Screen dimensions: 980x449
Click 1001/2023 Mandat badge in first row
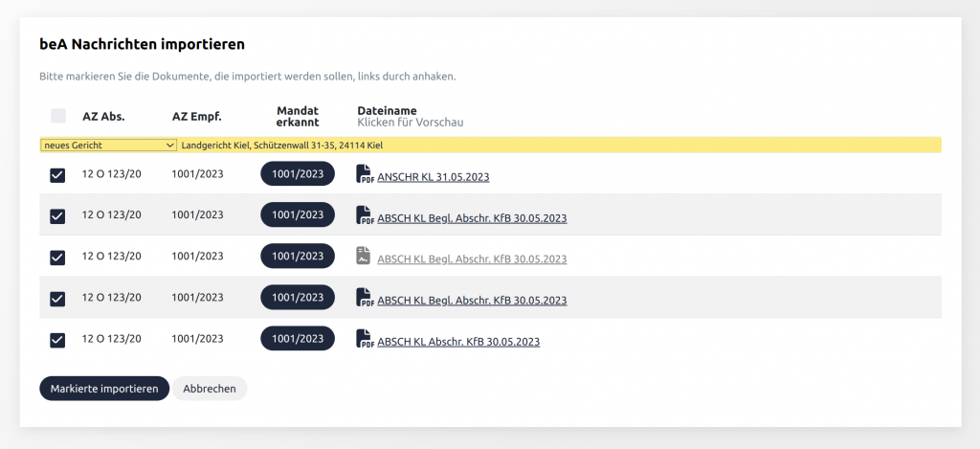point(298,174)
